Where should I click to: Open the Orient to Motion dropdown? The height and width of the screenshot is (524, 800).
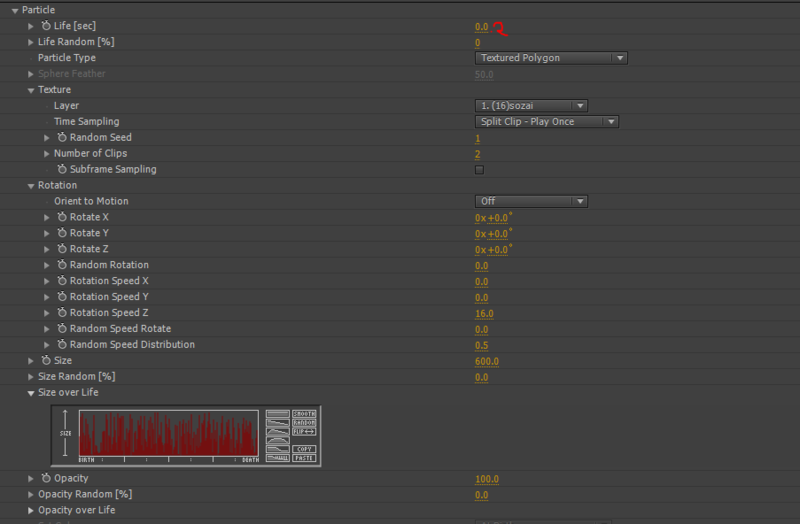click(531, 201)
